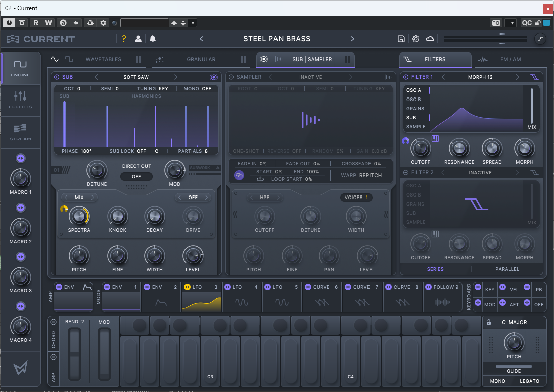Go to previous preset before Steel Pan Brass

[202, 39]
